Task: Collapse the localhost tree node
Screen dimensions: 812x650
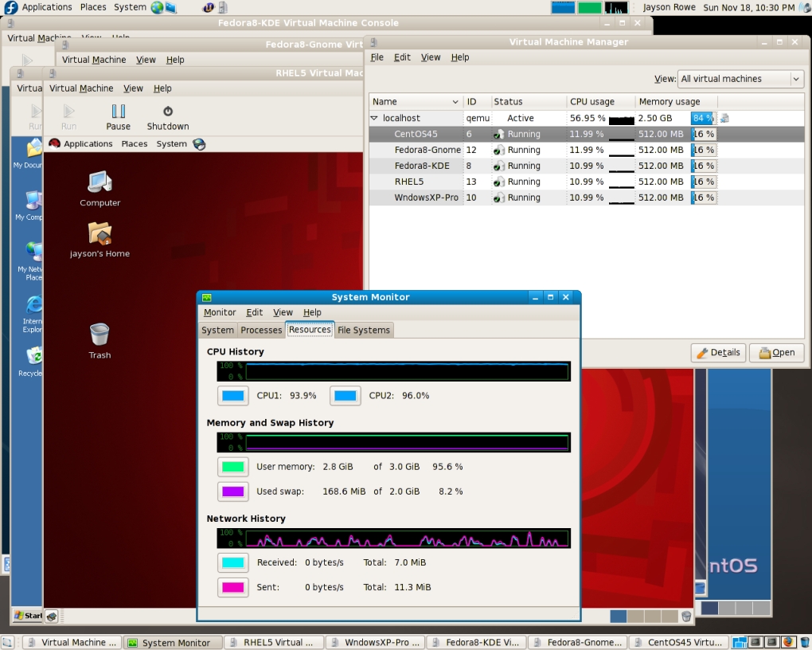Action: 374,118
